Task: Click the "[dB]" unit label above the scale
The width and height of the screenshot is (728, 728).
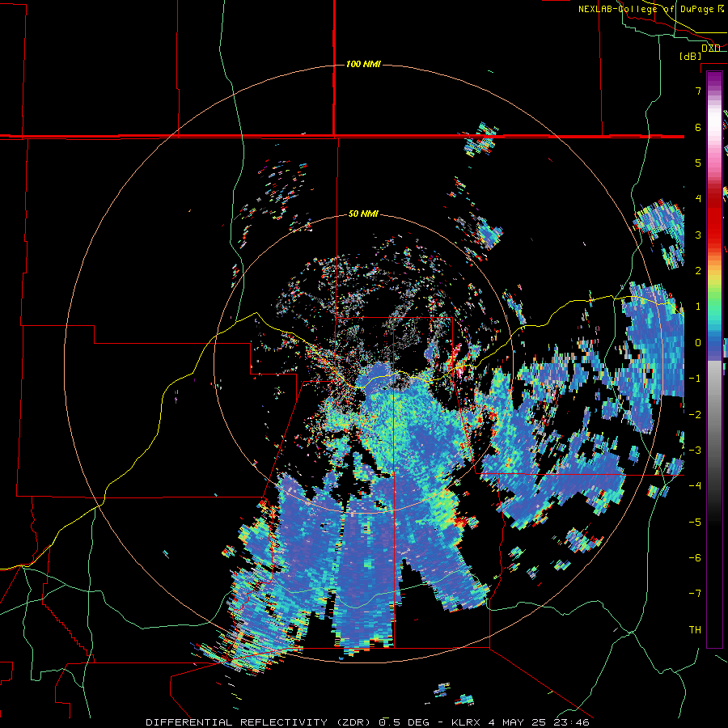Action: point(691,56)
